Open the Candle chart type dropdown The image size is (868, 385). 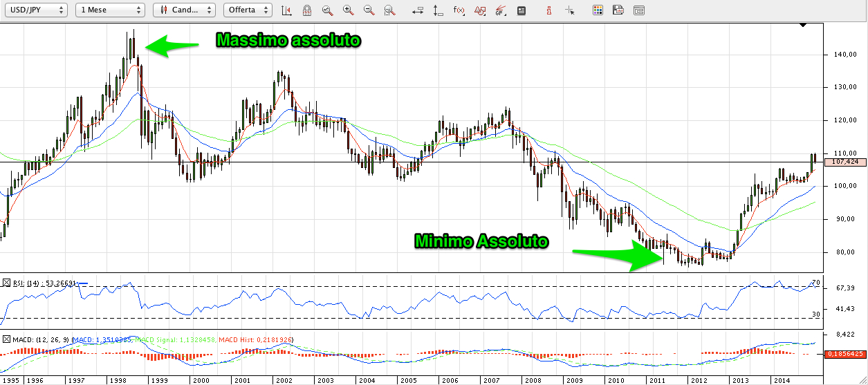(x=185, y=10)
